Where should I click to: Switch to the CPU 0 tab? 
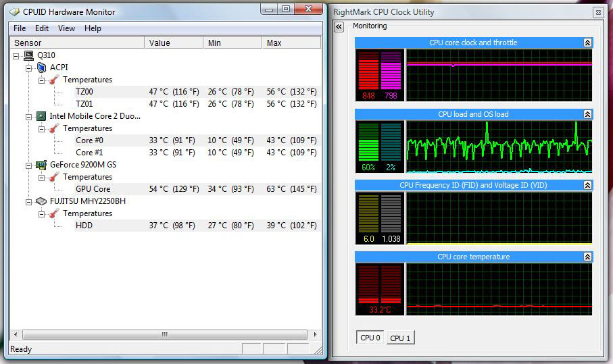click(370, 338)
